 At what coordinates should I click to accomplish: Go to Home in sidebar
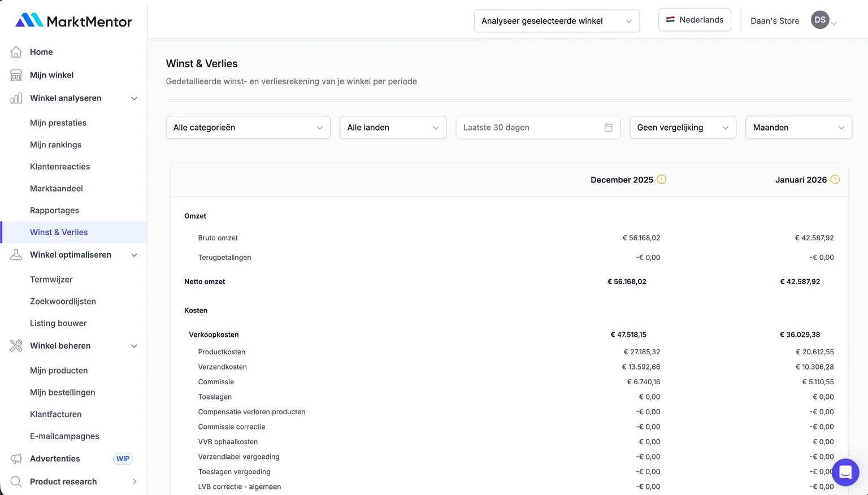click(41, 52)
